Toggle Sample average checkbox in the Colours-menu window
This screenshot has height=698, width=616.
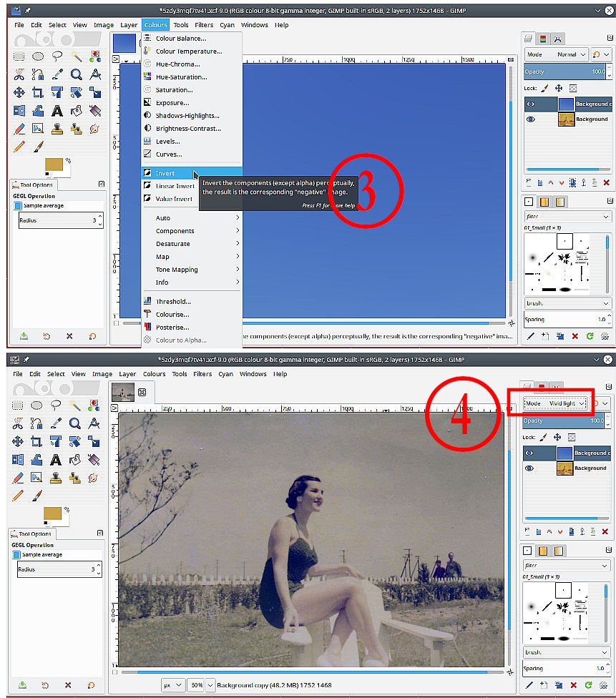click(x=18, y=206)
